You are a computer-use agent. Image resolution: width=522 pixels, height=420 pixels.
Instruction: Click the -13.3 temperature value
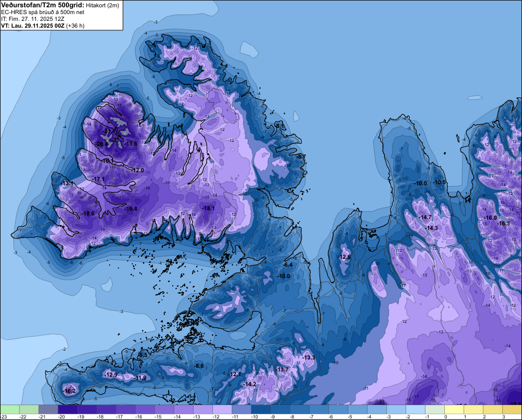click(309, 357)
